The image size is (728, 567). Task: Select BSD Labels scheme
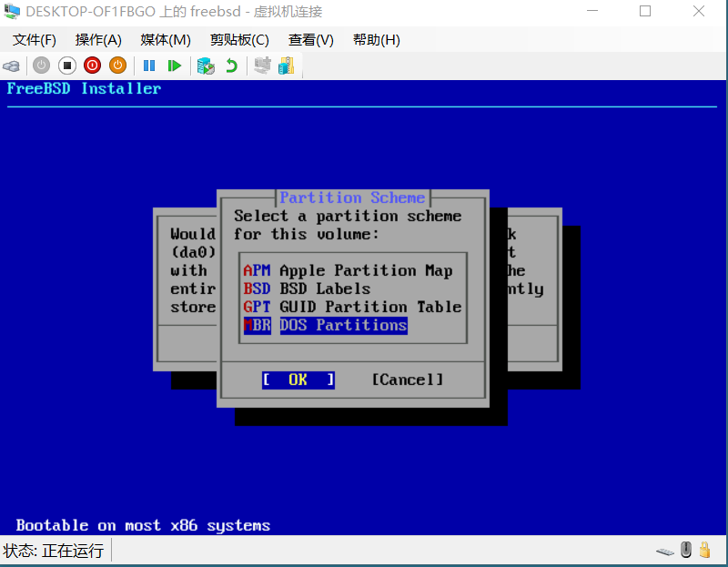[x=307, y=289]
